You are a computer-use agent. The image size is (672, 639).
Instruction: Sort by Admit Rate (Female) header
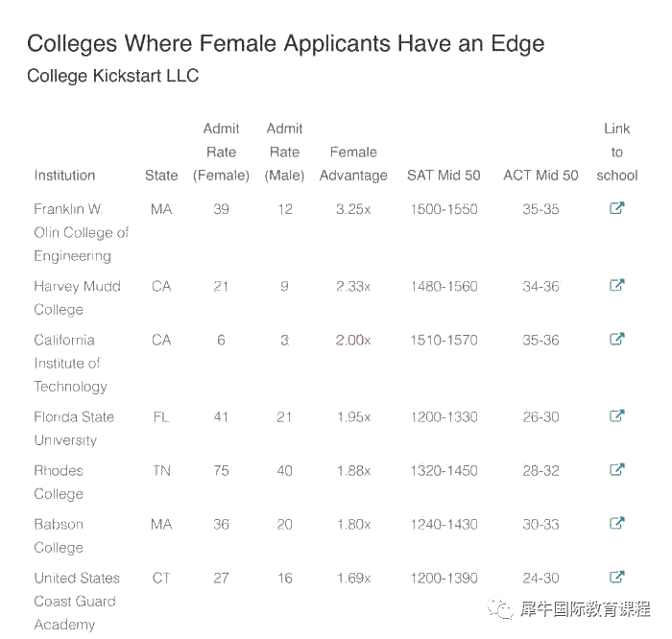221,152
